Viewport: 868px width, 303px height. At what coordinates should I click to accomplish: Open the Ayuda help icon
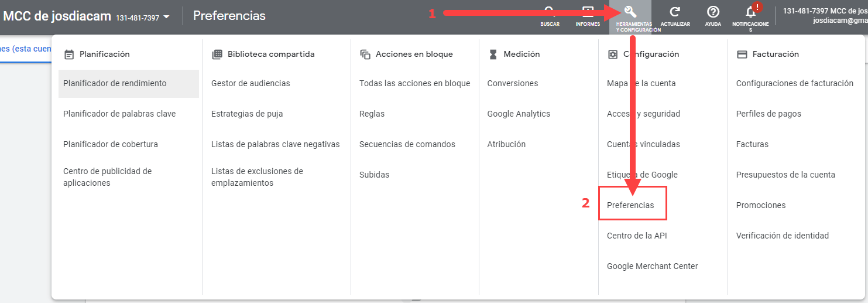[x=712, y=12]
